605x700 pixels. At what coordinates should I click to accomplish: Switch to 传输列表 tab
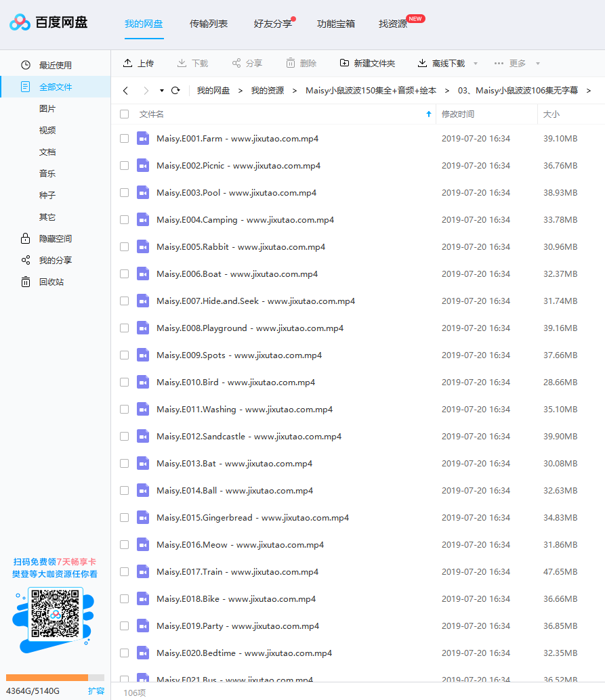coord(209,24)
